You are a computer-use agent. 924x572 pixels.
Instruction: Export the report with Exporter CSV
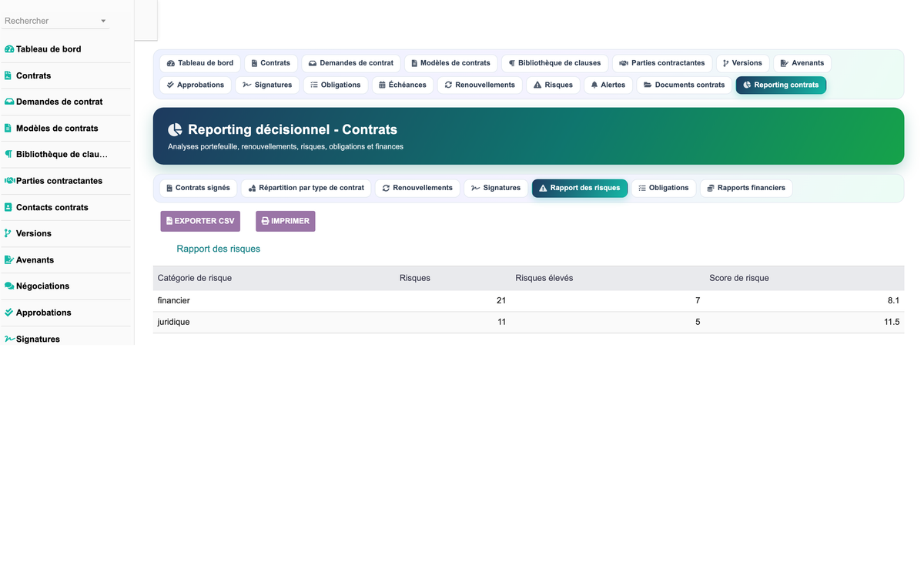tap(200, 221)
